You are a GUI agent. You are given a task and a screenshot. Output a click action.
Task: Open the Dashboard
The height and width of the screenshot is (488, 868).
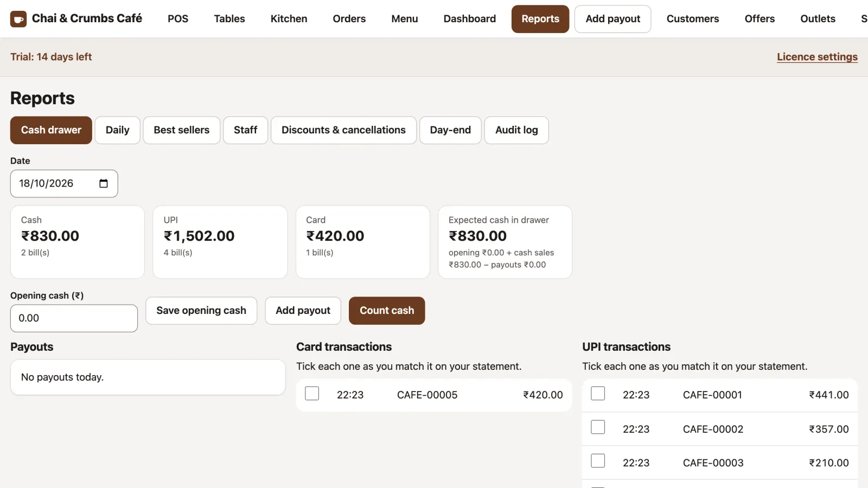coord(470,19)
